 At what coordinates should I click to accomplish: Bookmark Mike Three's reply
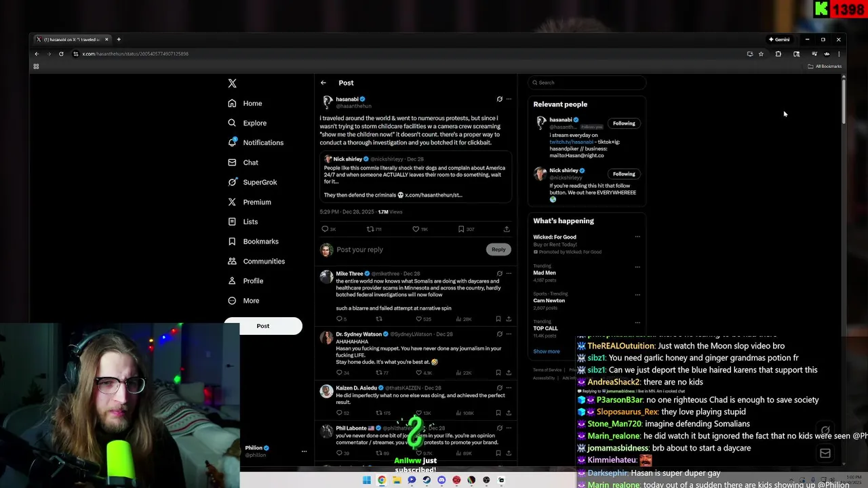[498, 319]
